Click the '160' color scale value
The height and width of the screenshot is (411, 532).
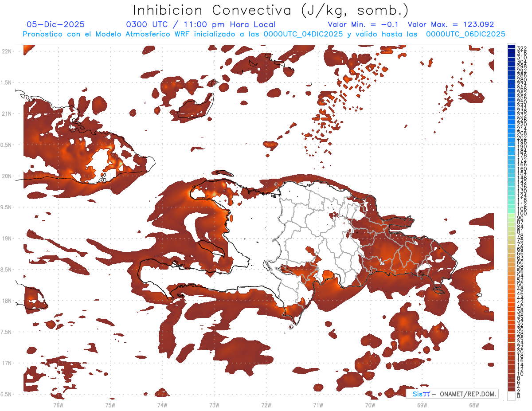[x=522, y=169]
